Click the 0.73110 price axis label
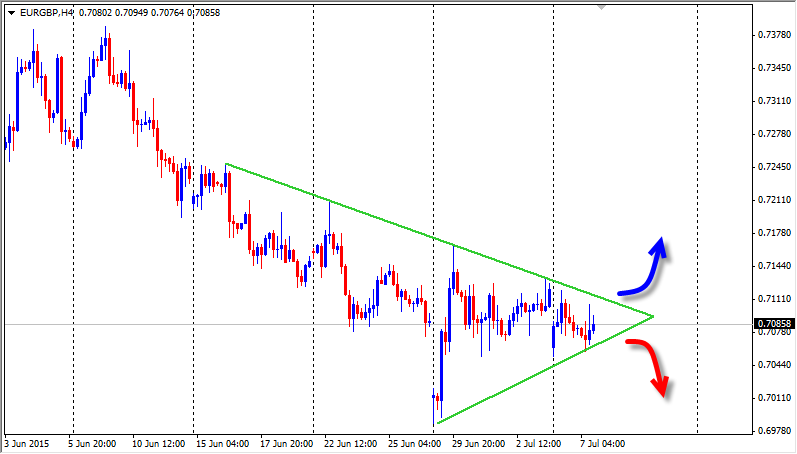The width and height of the screenshot is (797, 454). 775,101
